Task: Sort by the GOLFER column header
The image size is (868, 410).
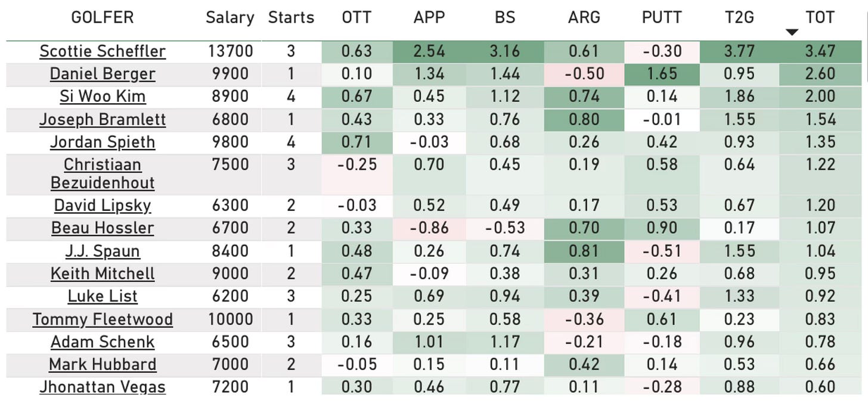Action: [x=103, y=17]
